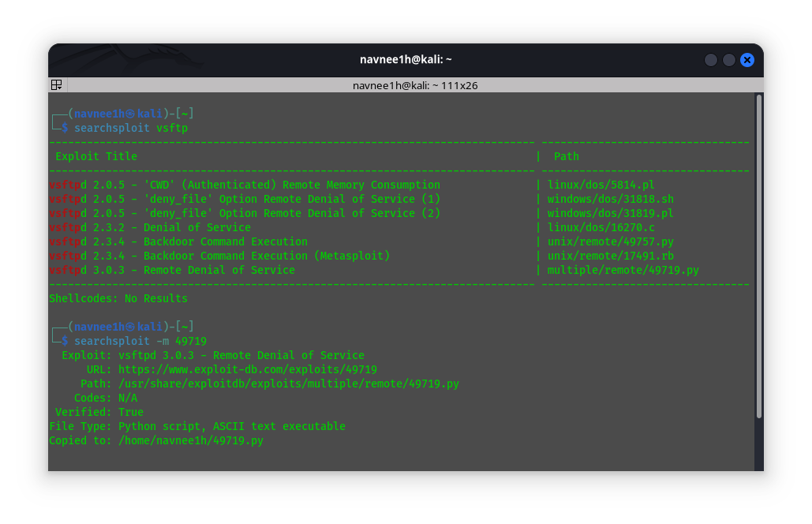The image size is (812, 524).
Task: Click the 'Path' column header
Action: point(567,156)
